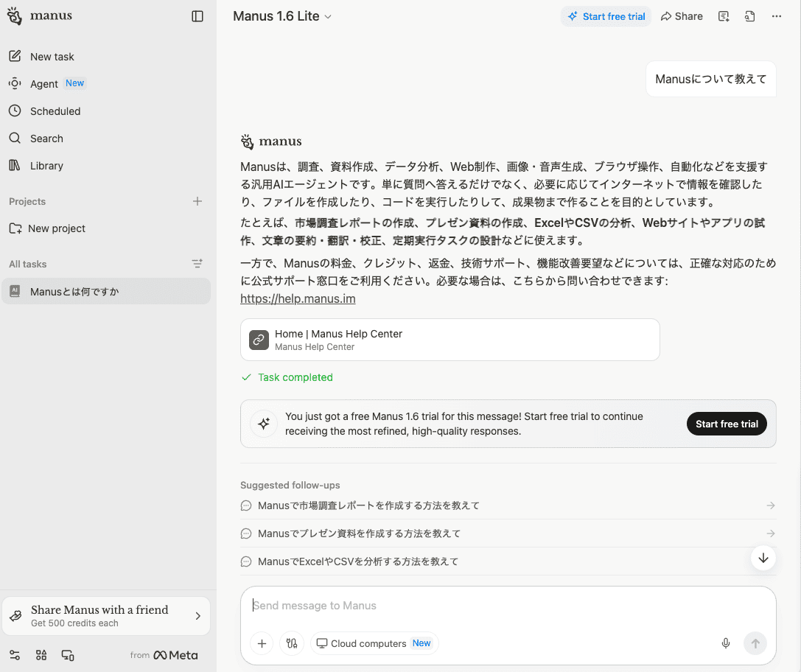
Task: Open the All tasks filter icon
Action: (x=197, y=264)
